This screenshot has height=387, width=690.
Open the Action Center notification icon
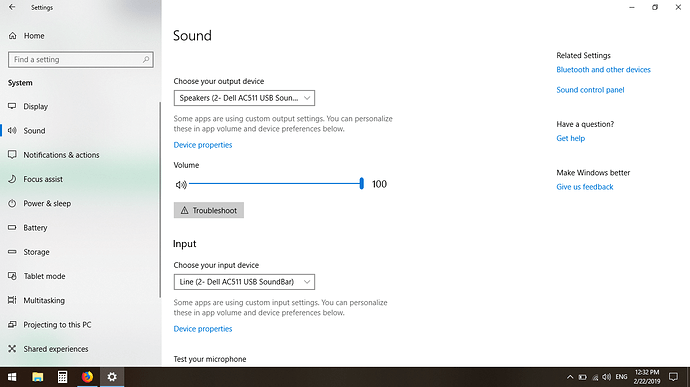673,377
